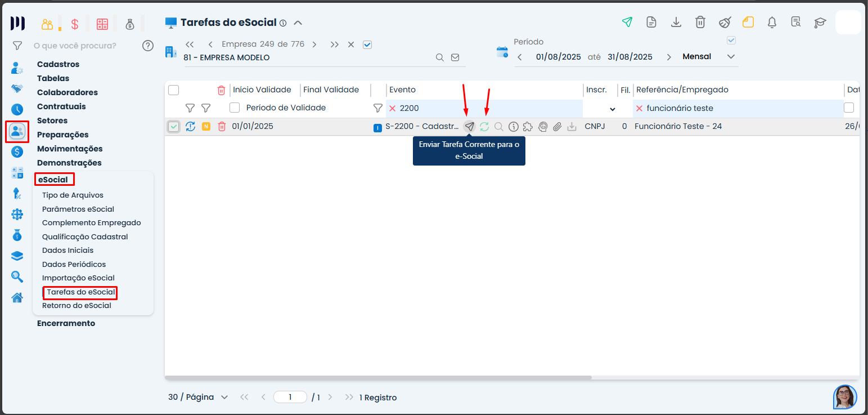Viewport: 868px width, 415px height.
Task: Go to home icon in left sidebar
Action: click(17, 297)
